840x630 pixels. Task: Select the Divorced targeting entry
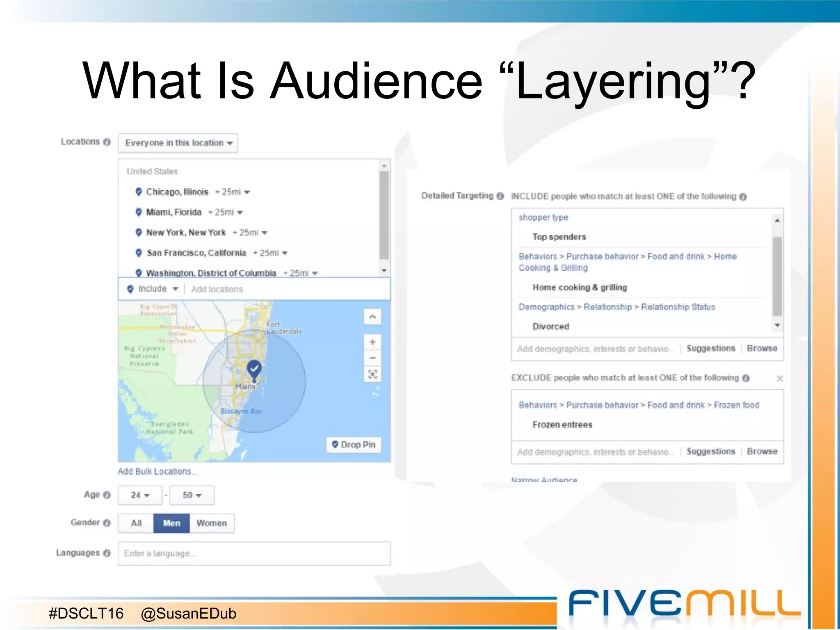pos(551,327)
